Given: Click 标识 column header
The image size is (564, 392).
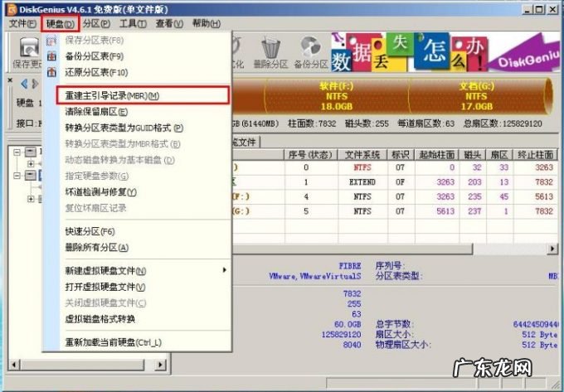Looking at the screenshot, I should click(x=401, y=155).
